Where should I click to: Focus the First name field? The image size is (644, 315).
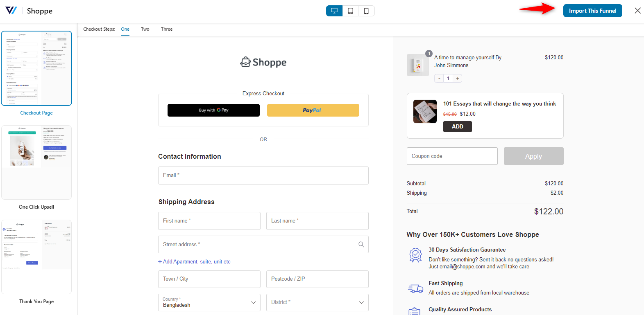click(x=209, y=221)
